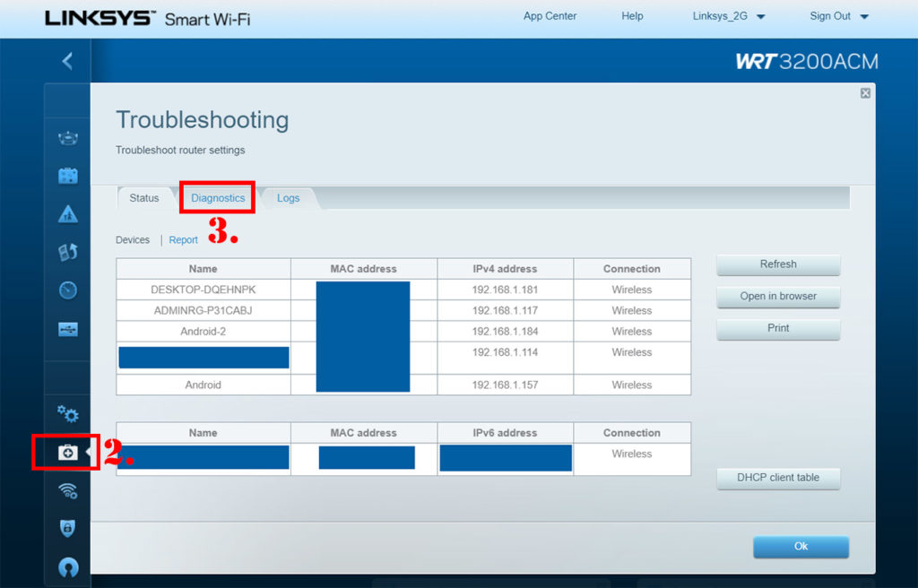
Task: Open Guest Access briefcase icon in sidebar
Action: point(68,176)
